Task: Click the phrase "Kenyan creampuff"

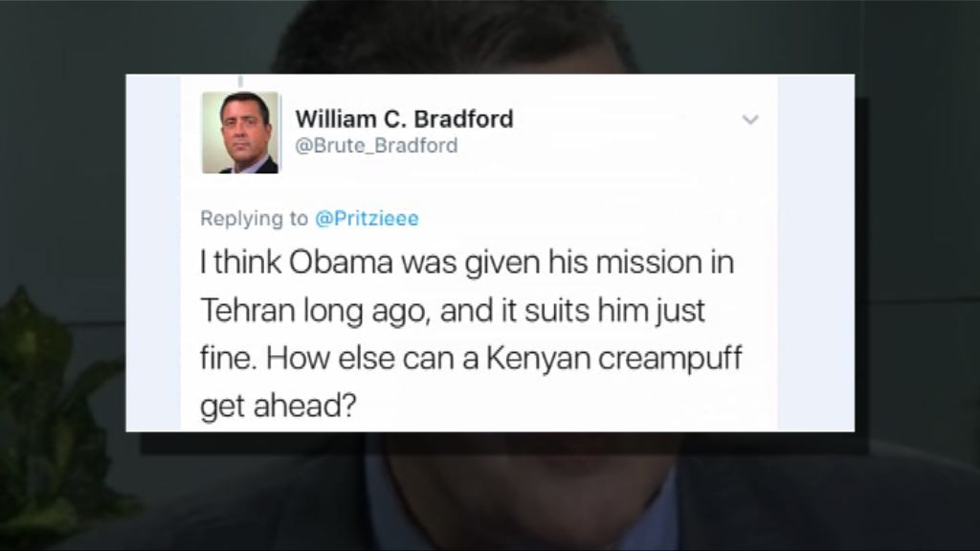Action: point(613,360)
